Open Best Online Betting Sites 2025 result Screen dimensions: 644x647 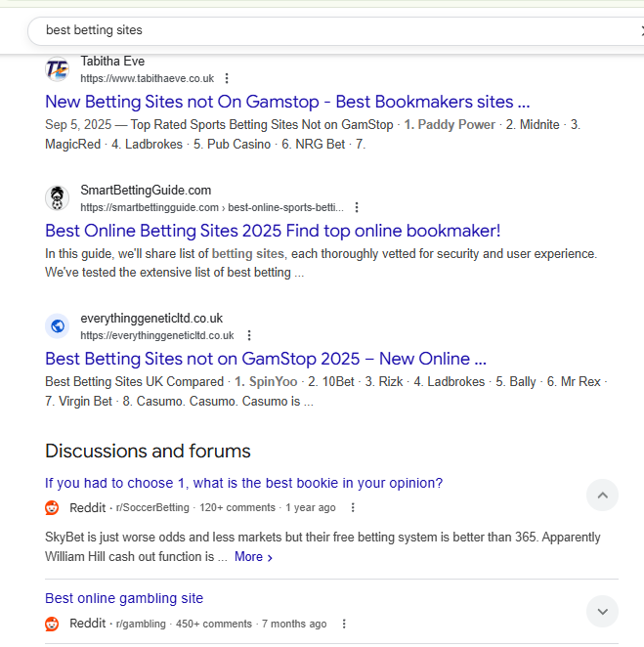click(x=273, y=231)
